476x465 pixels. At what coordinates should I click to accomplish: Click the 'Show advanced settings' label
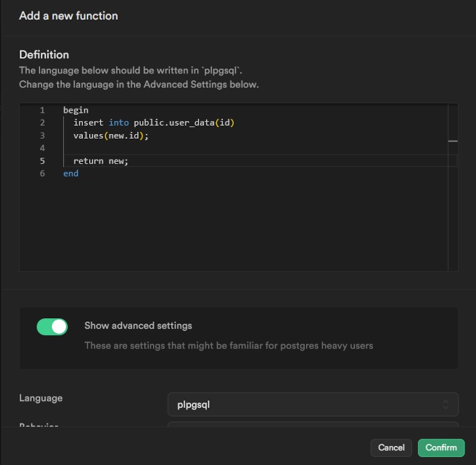click(x=138, y=326)
